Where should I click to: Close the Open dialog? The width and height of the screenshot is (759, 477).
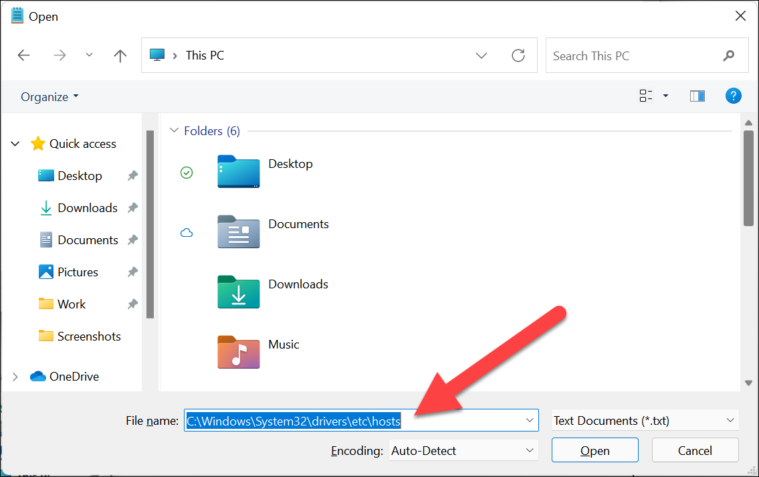[x=740, y=16]
